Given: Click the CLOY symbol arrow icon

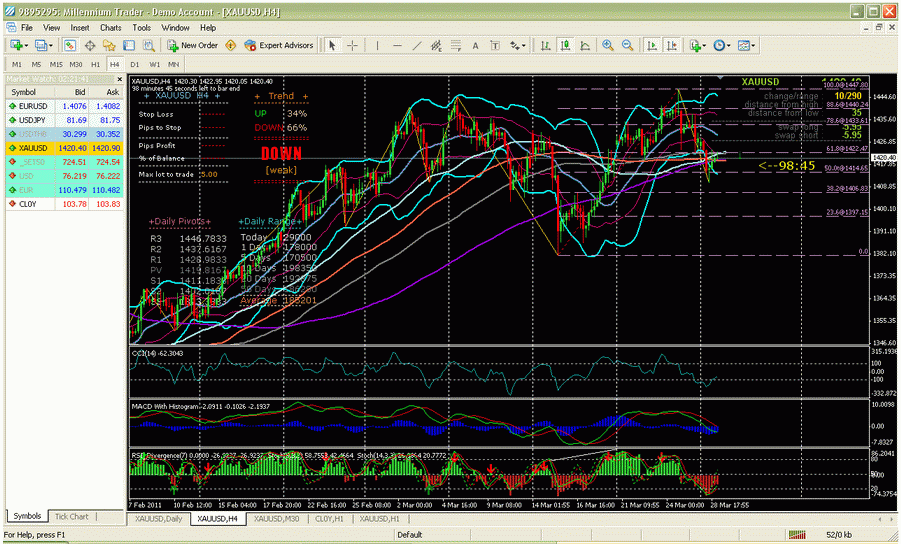Looking at the screenshot, I should pos(13,204).
